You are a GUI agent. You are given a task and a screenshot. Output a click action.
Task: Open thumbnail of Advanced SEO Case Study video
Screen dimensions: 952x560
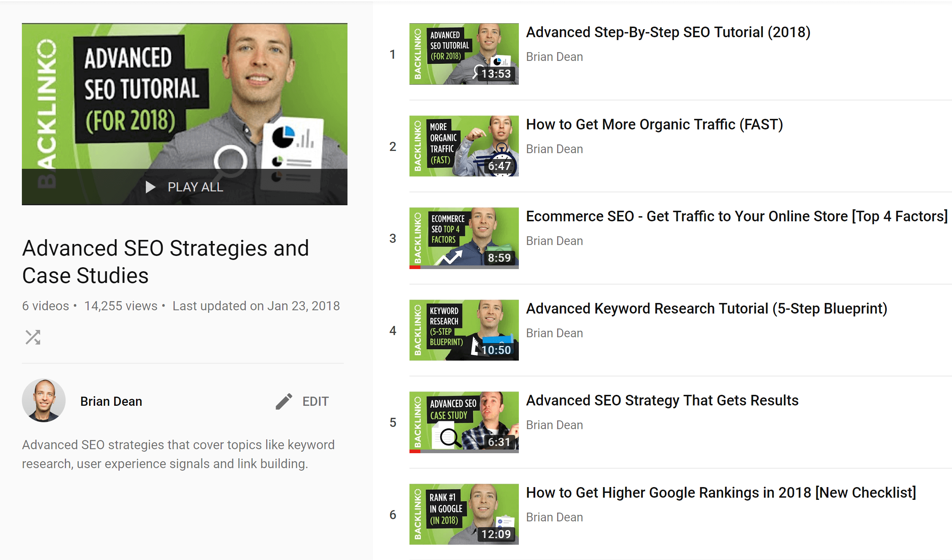click(464, 422)
